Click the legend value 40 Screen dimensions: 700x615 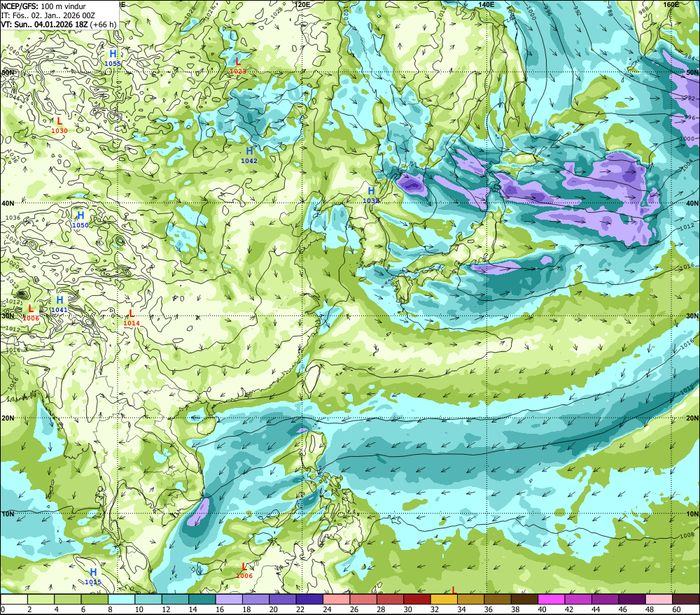pyautogui.click(x=542, y=609)
